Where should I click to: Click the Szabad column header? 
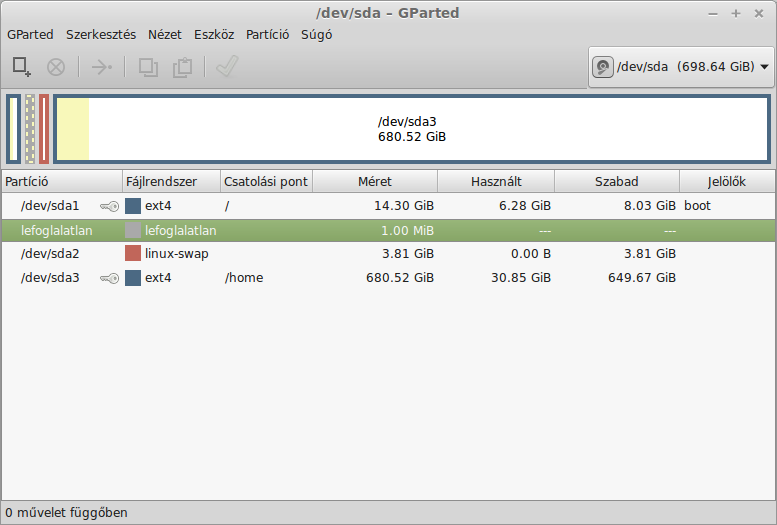tap(617, 181)
